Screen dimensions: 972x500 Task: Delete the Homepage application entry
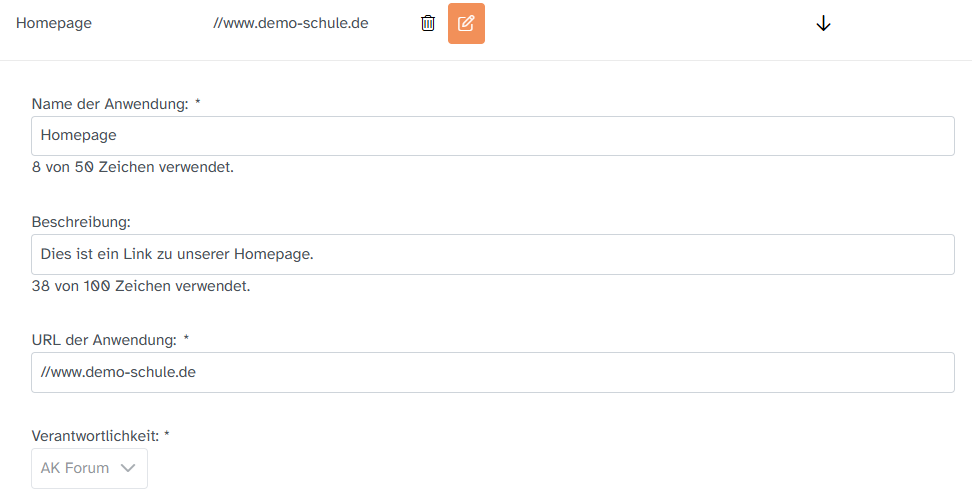click(428, 23)
